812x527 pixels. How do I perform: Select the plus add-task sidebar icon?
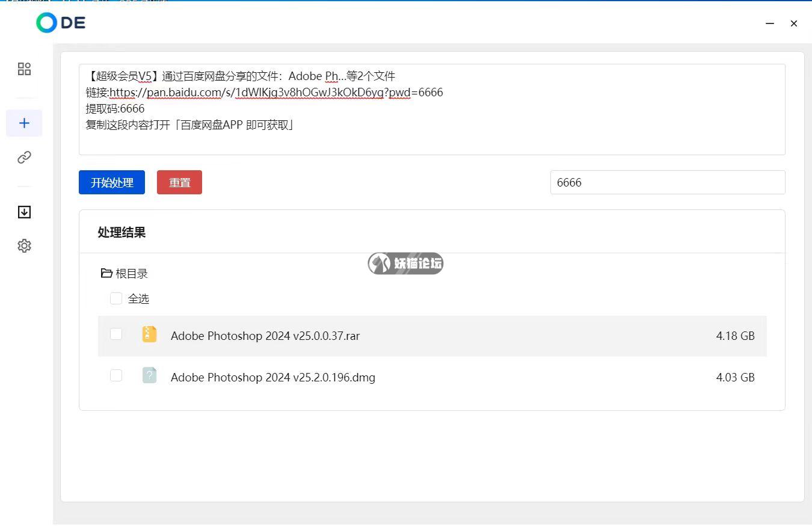[x=24, y=123]
